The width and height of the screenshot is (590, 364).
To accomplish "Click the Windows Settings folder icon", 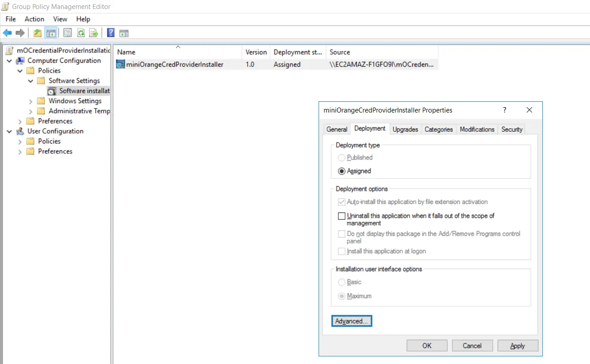I will (x=41, y=101).
